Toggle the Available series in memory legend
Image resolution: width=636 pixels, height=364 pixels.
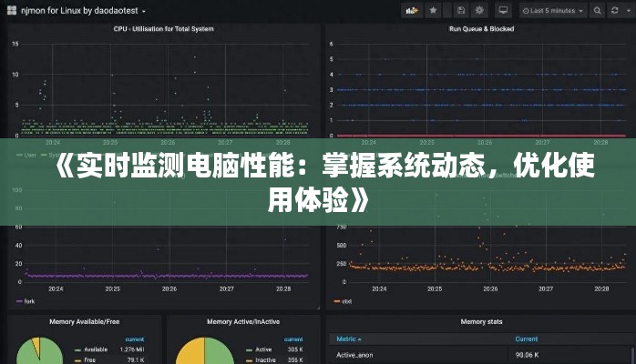pos(95,349)
